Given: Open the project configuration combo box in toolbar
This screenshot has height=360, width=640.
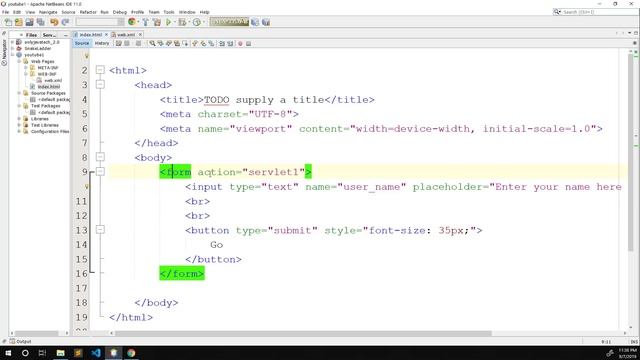Looking at the screenshot, I should tap(100, 22).
